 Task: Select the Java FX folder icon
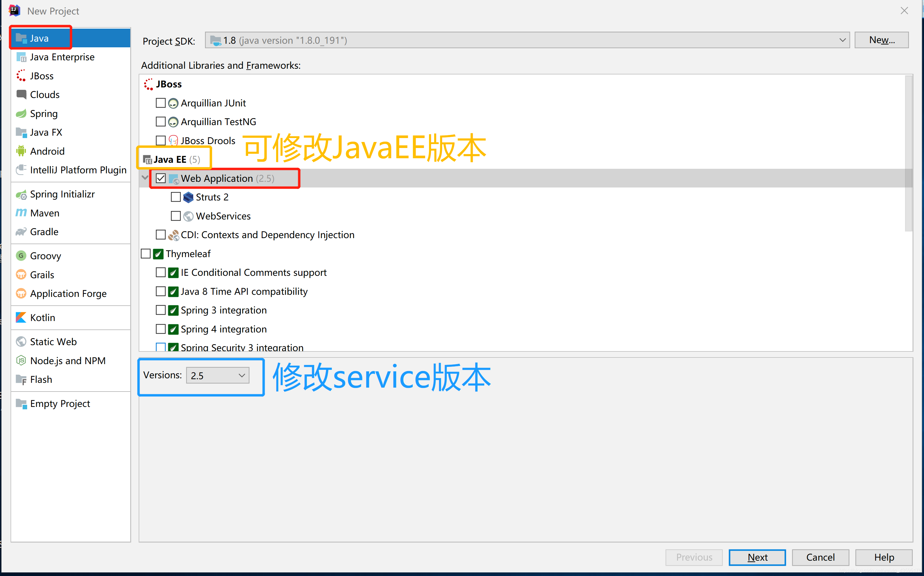[x=21, y=132]
